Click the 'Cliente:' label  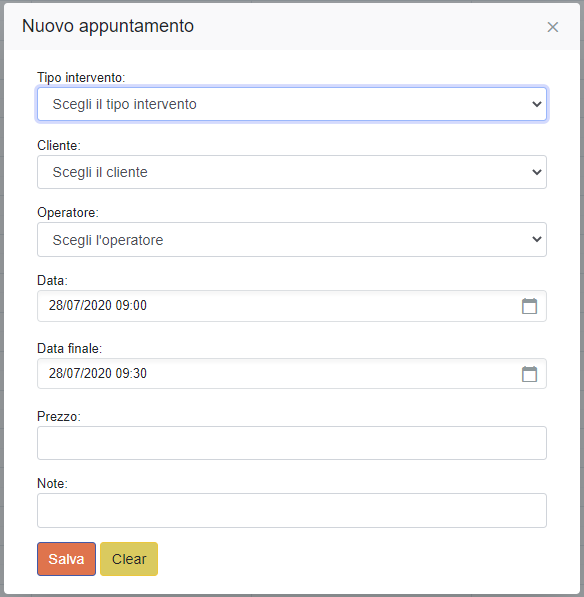[x=59, y=145]
